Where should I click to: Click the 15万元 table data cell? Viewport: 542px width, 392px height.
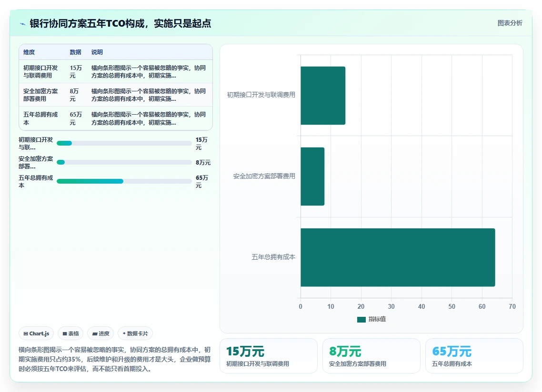pos(76,71)
